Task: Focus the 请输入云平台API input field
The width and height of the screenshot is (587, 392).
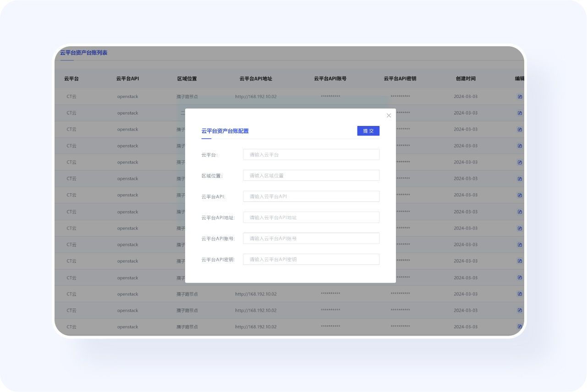Action: (x=311, y=196)
